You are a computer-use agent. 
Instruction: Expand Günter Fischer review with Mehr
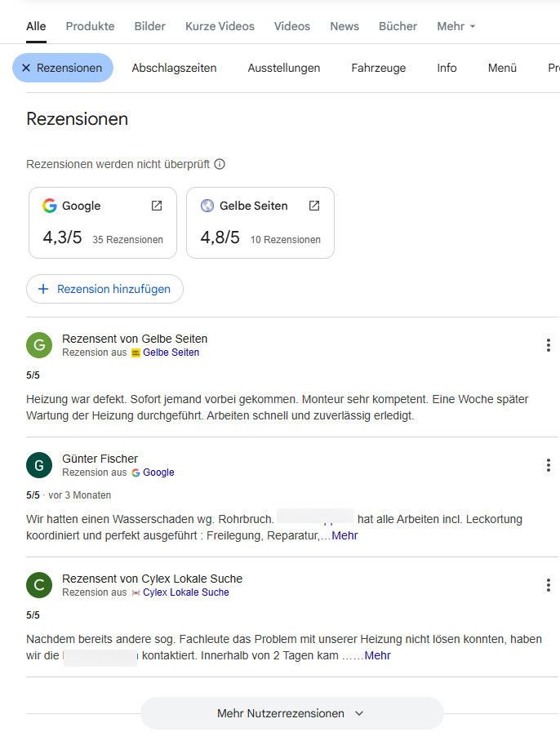pos(344,535)
